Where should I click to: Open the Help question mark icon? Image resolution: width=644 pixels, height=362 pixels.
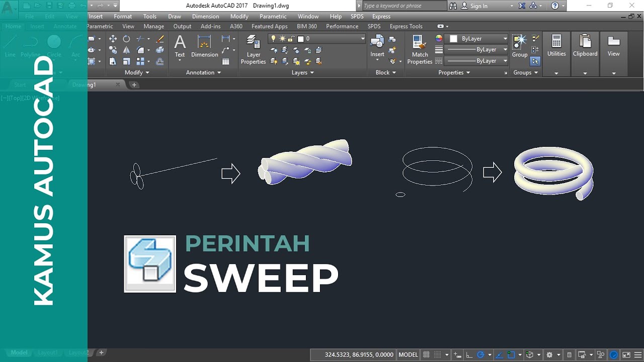[x=555, y=6]
